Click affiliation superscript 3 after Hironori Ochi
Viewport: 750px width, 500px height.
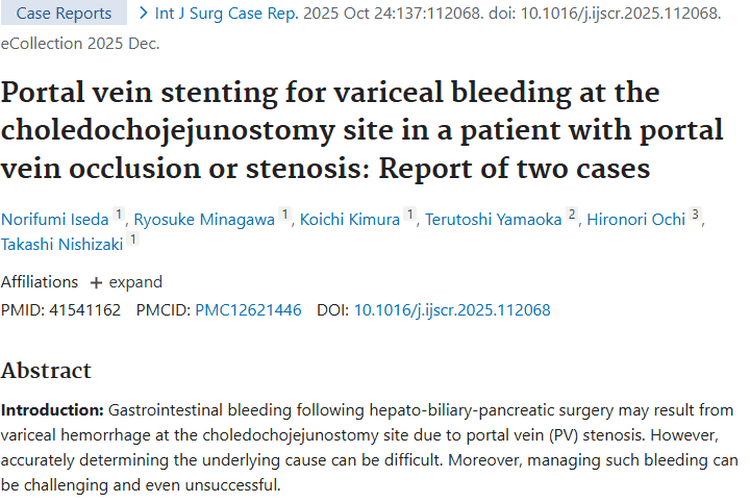pos(695,215)
